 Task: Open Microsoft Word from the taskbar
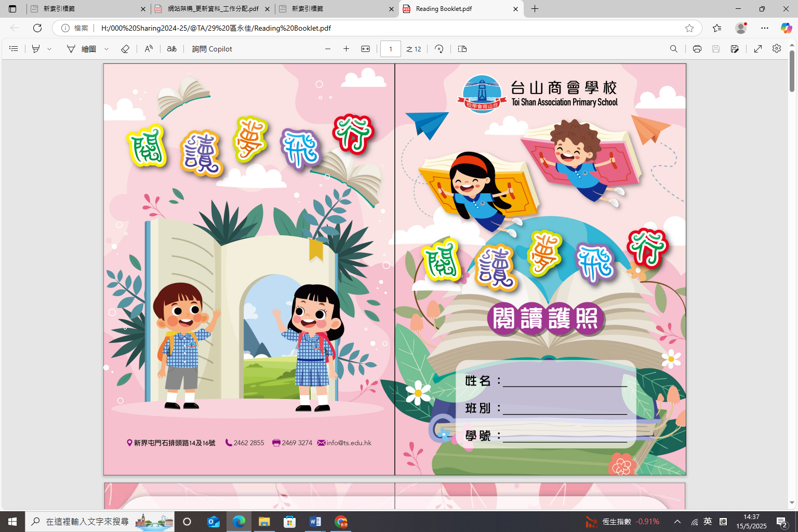315,522
